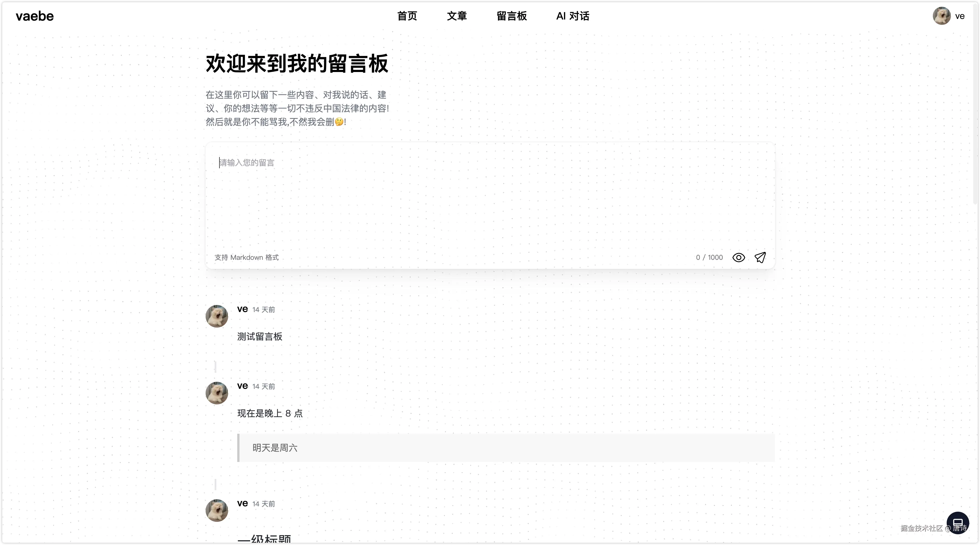This screenshot has width=980, height=545.
Task: Click the user avatar in top navigation
Action: click(942, 16)
